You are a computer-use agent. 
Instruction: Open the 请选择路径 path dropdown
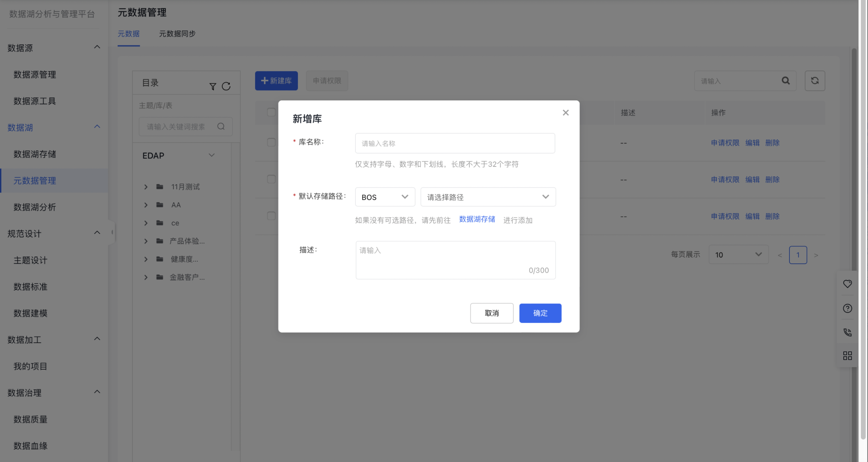[x=488, y=197]
